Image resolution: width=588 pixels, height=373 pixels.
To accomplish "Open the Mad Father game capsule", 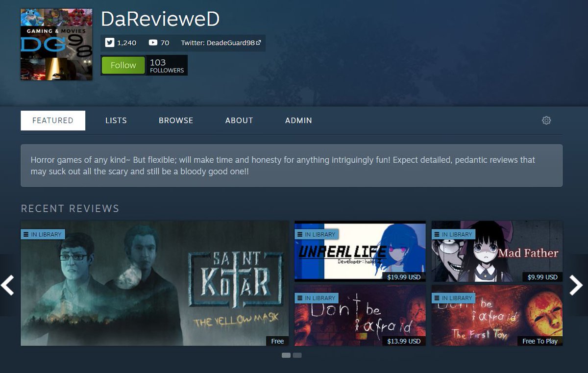I will [x=497, y=251].
